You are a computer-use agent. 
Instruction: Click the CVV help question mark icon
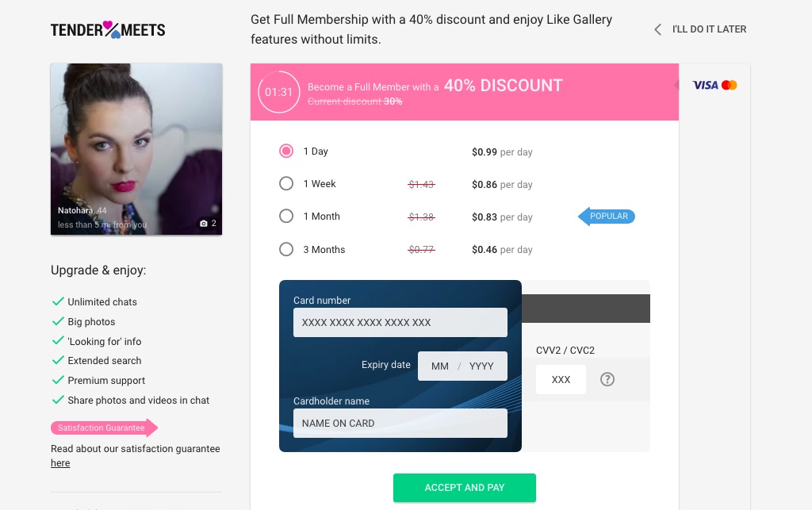pyautogui.click(x=607, y=379)
